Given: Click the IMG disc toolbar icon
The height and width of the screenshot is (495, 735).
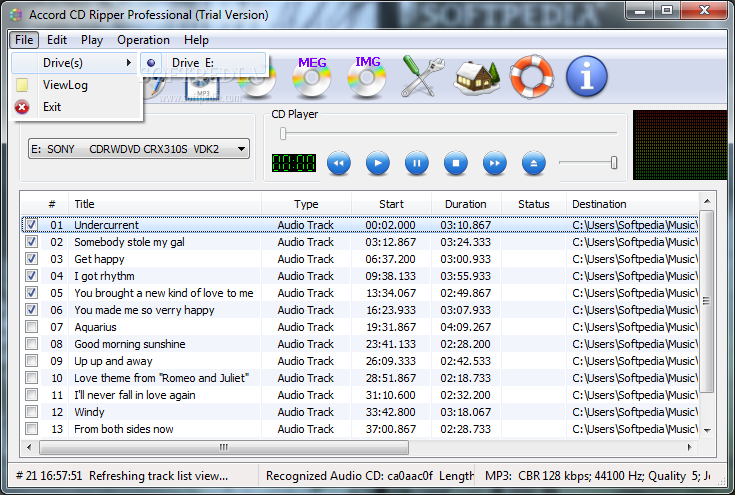Looking at the screenshot, I should [367, 77].
